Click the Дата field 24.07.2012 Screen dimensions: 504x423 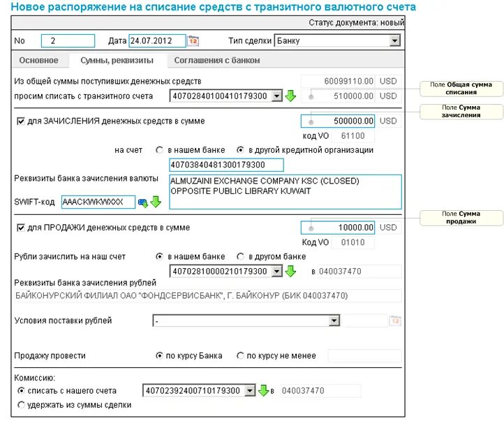[x=157, y=40]
